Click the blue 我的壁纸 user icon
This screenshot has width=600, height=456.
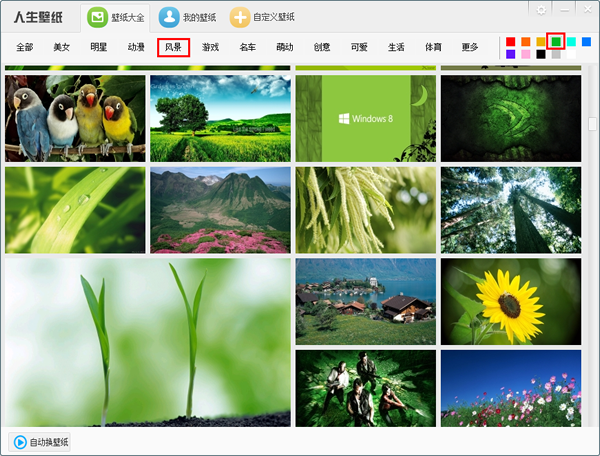tap(170, 17)
